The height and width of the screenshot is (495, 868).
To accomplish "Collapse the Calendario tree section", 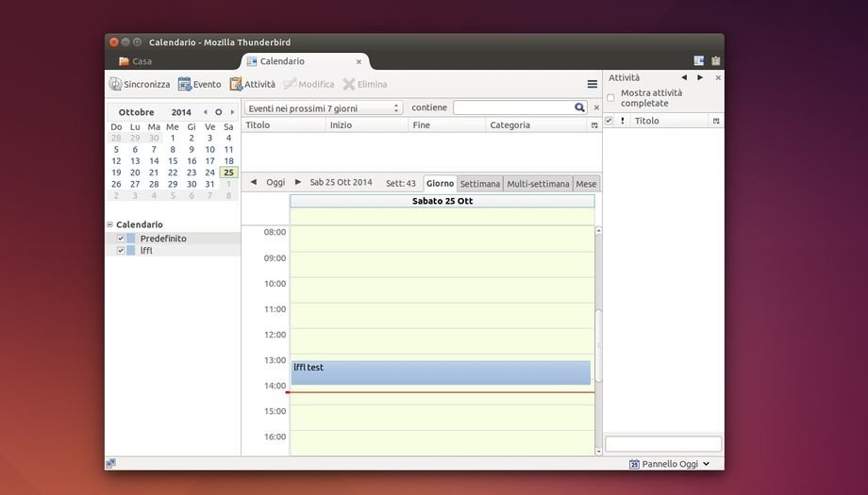I will point(109,224).
